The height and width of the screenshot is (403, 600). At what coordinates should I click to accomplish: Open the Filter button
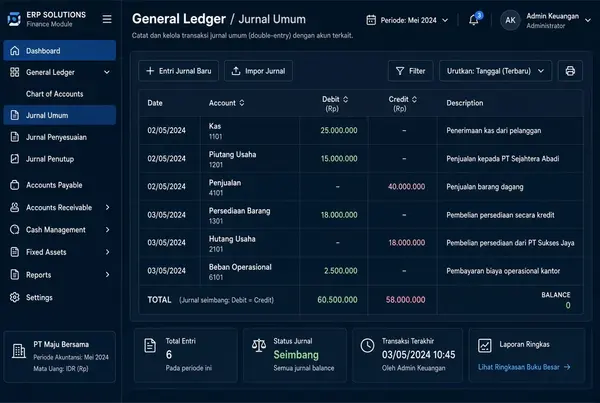point(411,71)
